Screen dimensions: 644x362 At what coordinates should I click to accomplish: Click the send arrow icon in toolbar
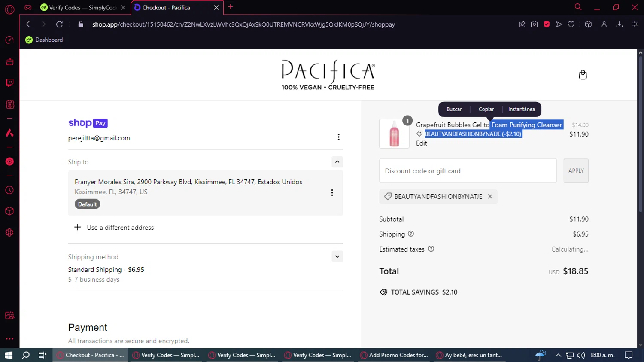[559, 24]
